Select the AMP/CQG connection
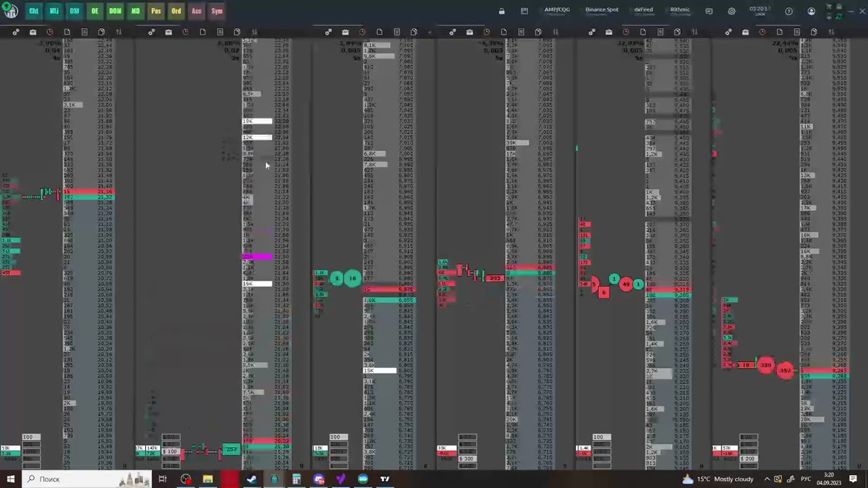 (x=557, y=11)
